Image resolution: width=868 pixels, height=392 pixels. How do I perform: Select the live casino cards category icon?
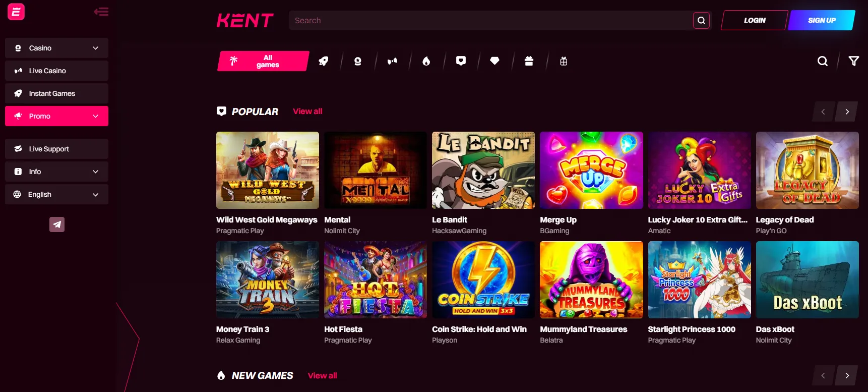click(392, 61)
